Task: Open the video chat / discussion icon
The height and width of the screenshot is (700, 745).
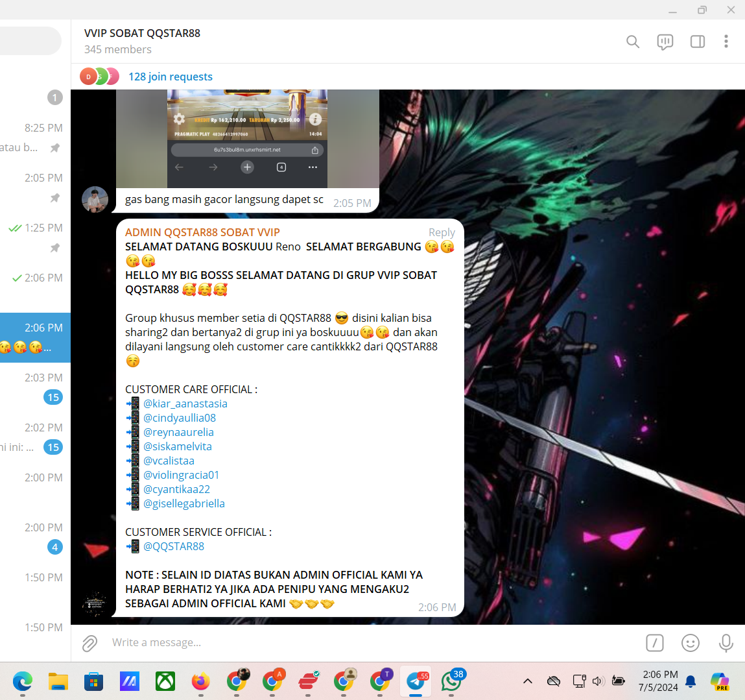Action: pos(665,42)
